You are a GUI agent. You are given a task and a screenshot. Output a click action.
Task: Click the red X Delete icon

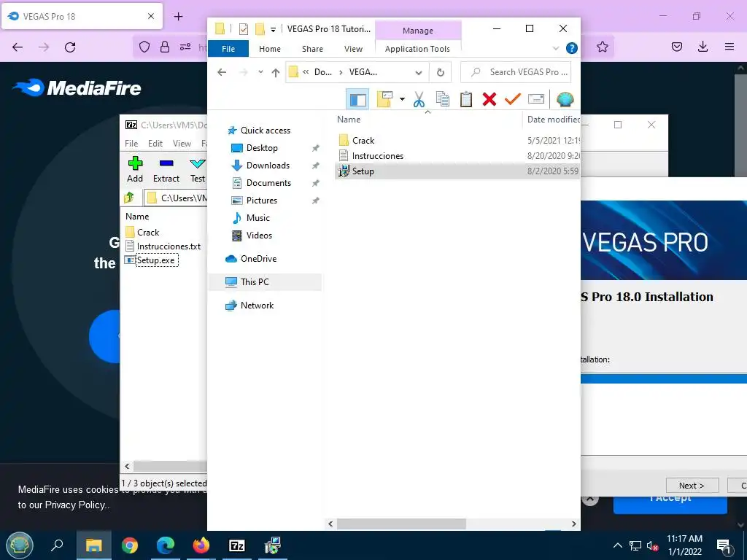489,99
